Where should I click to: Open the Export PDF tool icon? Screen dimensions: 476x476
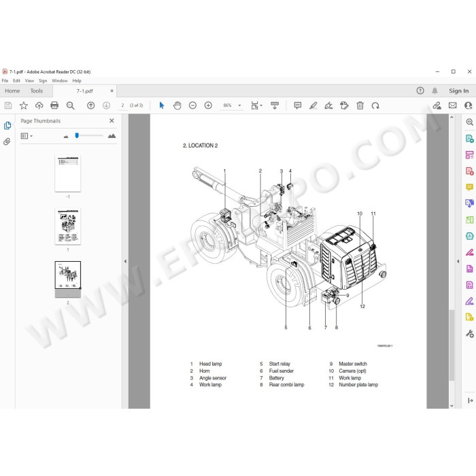tap(470, 139)
